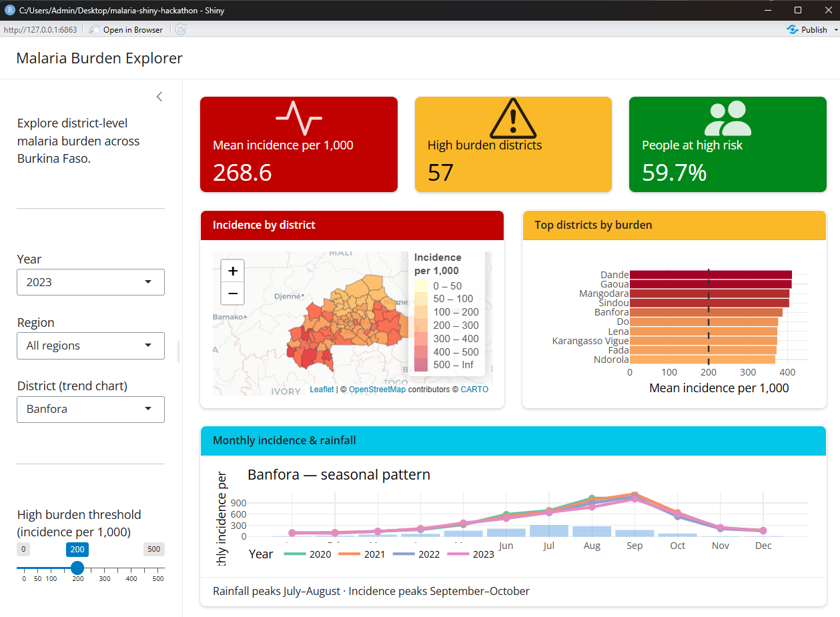Click the Dande bar in top districts
840x617 pixels.
point(711,275)
